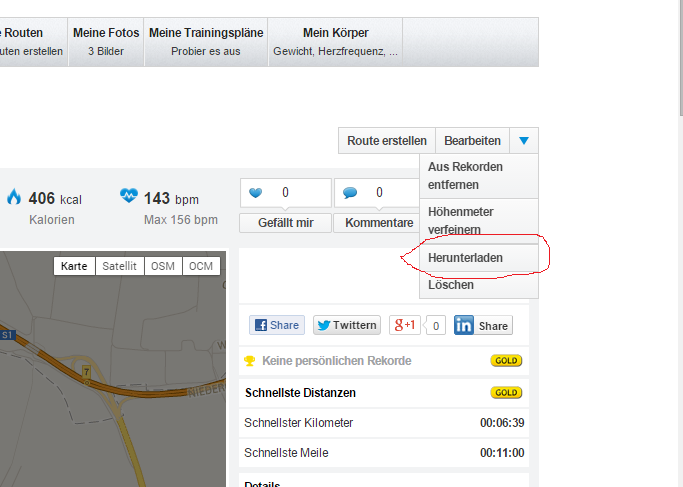Switch map to OCM view

click(201, 266)
